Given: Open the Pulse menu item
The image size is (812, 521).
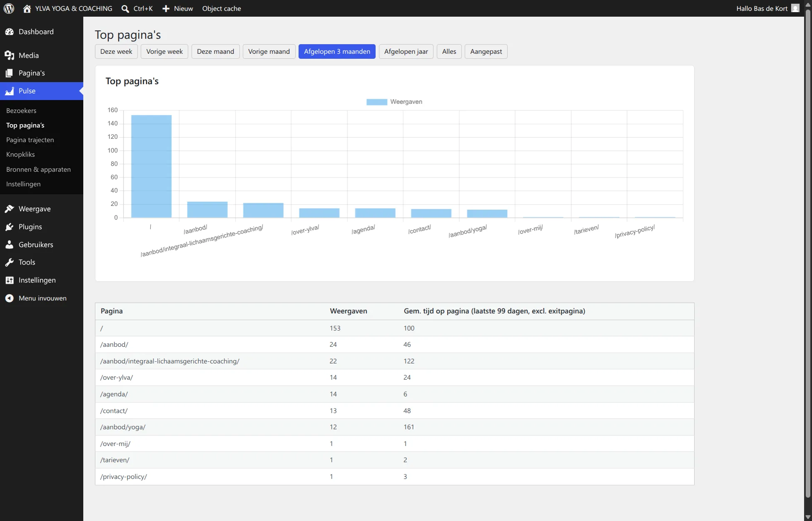Looking at the screenshot, I should click(x=42, y=91).
